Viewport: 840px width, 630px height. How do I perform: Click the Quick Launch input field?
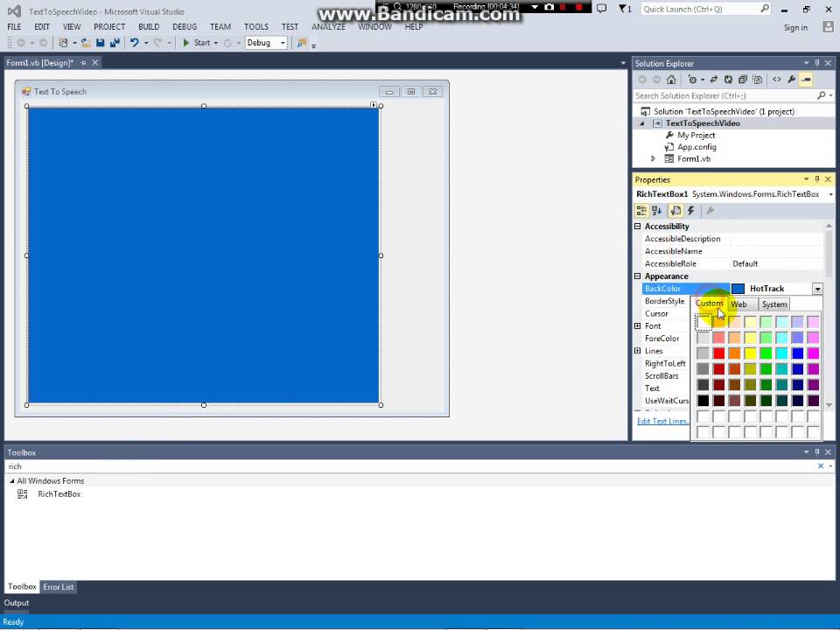click(700, 9)
